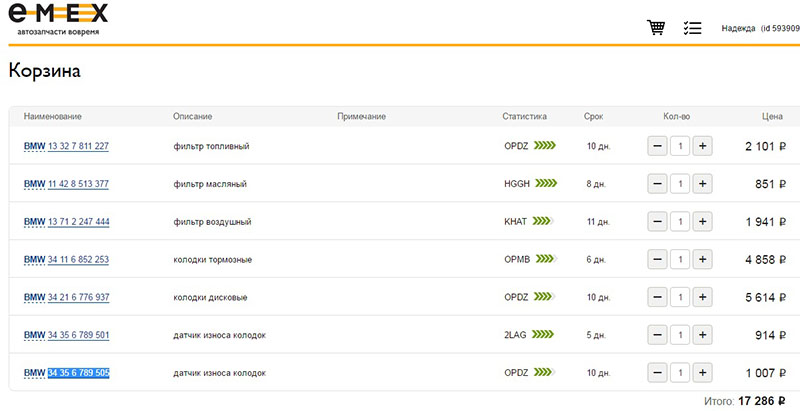
Task: Click Цена column header
Action: [772, 116]
